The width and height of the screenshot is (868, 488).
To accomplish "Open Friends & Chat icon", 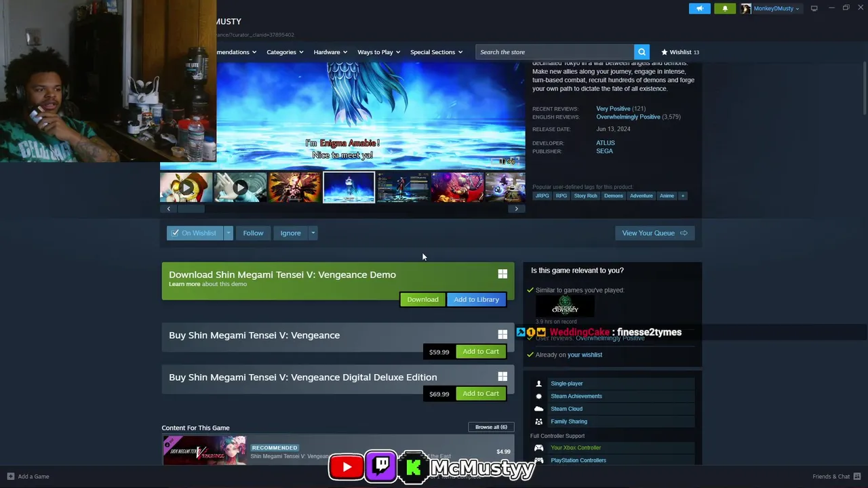I will [x=857, y=476].
